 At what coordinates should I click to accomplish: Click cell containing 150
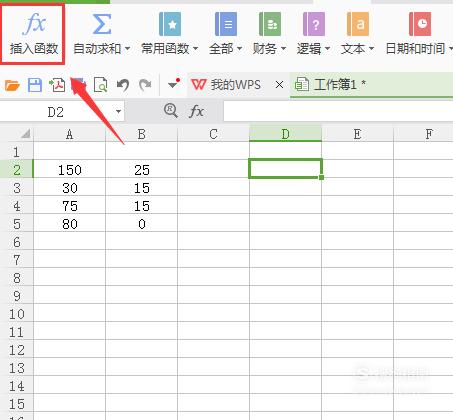tap(69, 170)
